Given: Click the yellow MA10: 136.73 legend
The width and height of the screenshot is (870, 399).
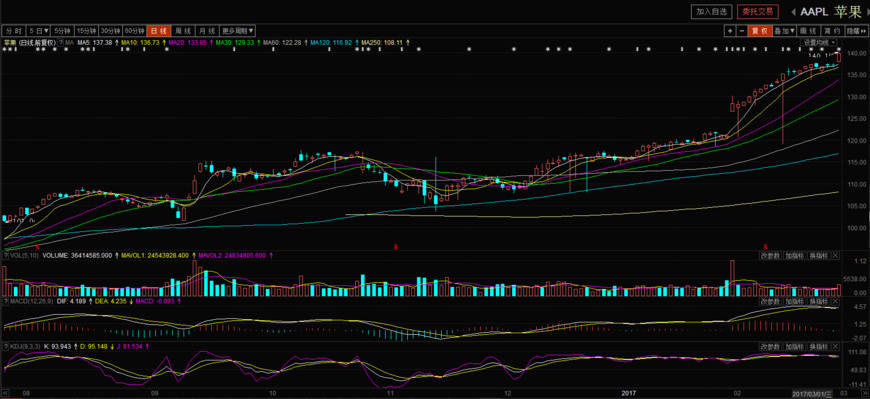Looking at the screenshot, I should coord(141,42).
